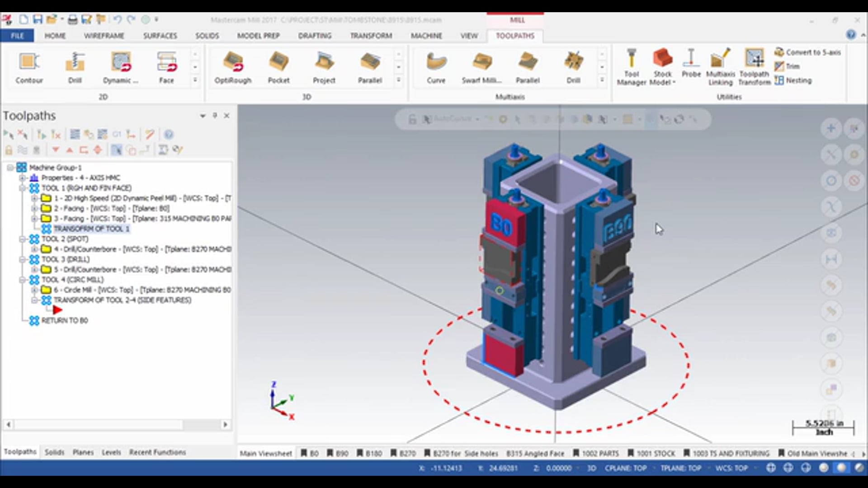Open Toolpaths panel options dropdown arrow
868x488 pixels.
point(203,116)
